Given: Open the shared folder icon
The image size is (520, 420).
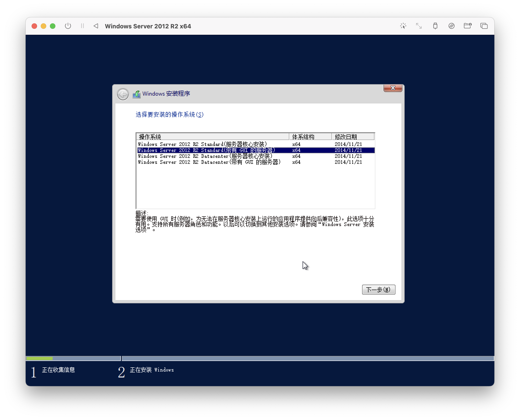Looking at the screenshot, I should [467, 26].
